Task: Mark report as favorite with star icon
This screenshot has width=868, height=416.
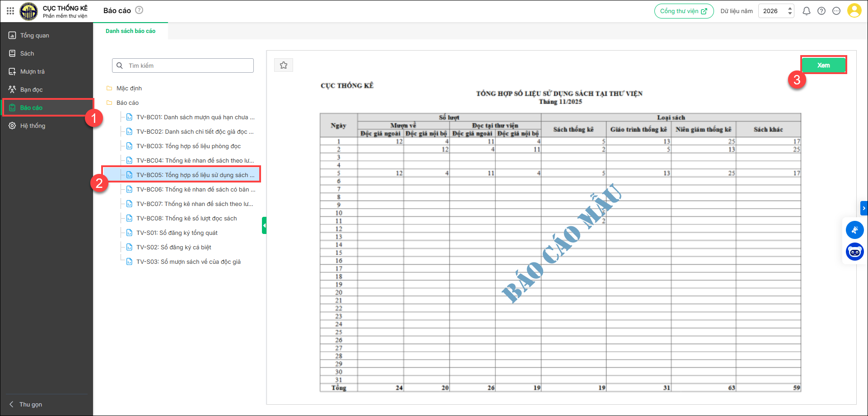Action: [x=284, y=65]
